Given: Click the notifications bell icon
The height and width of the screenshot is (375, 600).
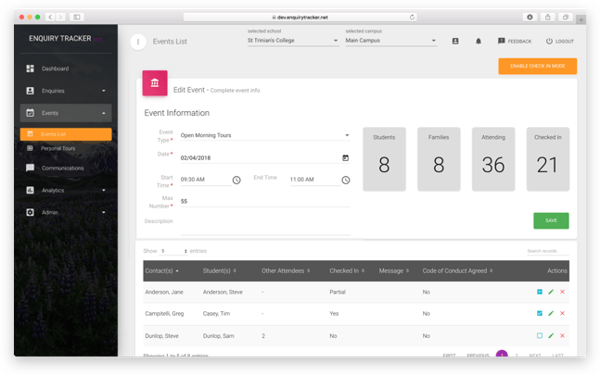Looking at the screenshot, I should click(478, 41).
